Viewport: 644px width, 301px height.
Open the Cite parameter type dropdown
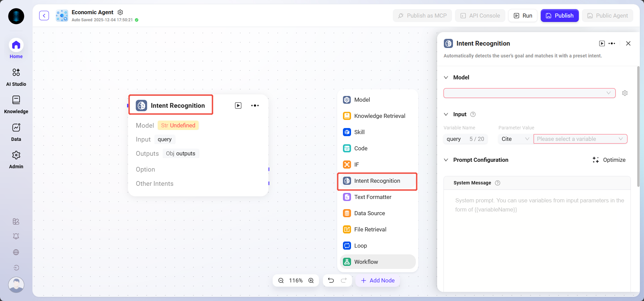pos(515,139)
